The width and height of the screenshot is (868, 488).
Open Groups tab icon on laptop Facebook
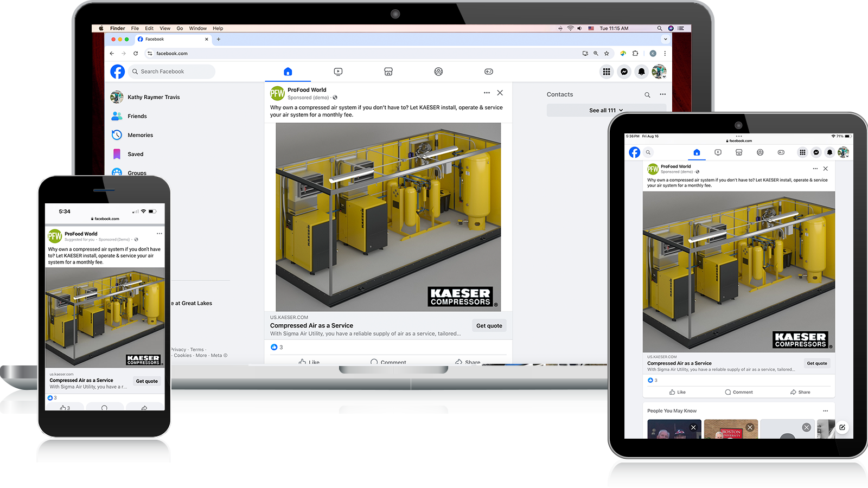(x=438, y=72)
